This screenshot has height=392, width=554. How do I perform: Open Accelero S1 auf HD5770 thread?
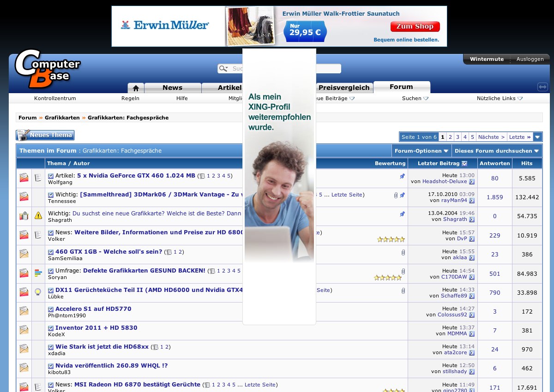pos(93,309)
